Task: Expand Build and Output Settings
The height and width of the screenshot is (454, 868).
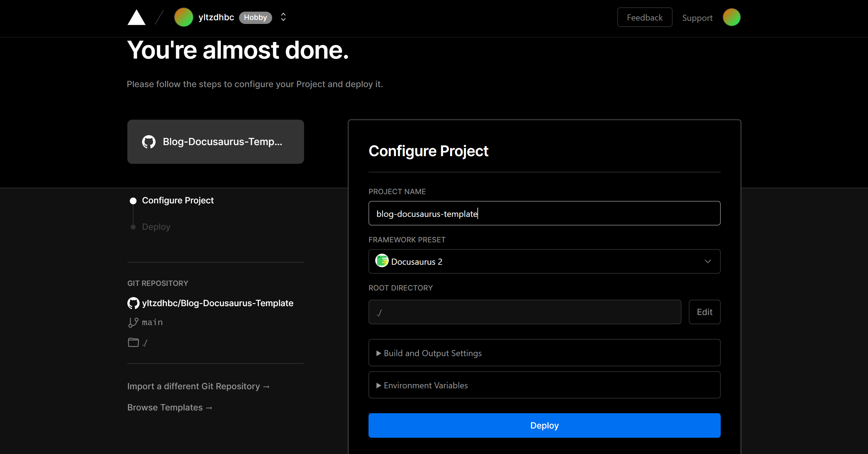Action: click(x=544, y=353)
